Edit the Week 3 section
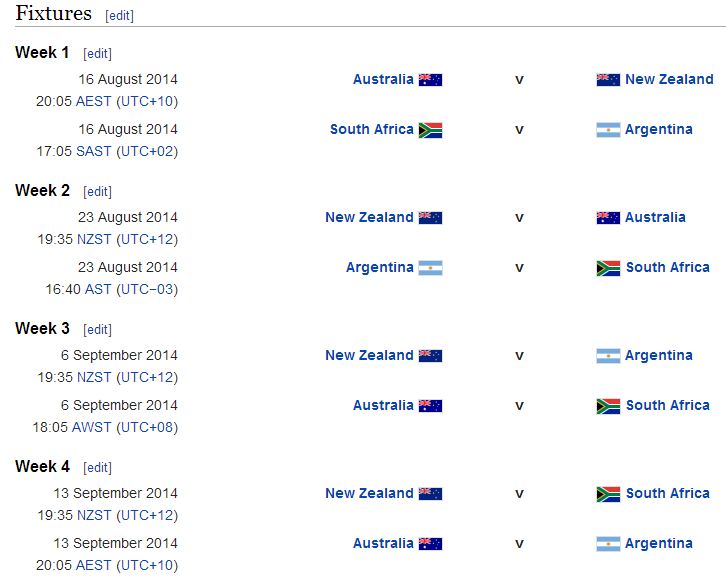726x586 pixels. point(97,330)
